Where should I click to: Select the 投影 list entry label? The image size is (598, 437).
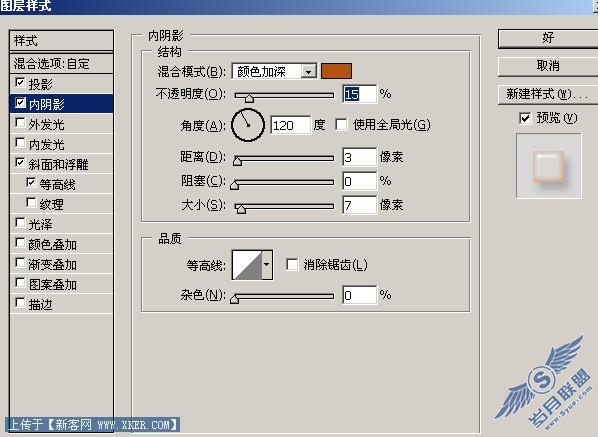point(40,84)
